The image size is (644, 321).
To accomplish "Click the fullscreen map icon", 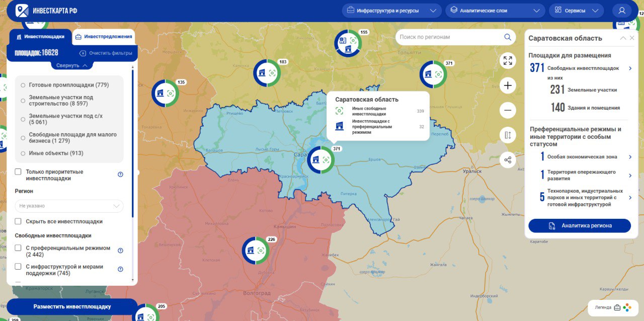I will (508, 61).
